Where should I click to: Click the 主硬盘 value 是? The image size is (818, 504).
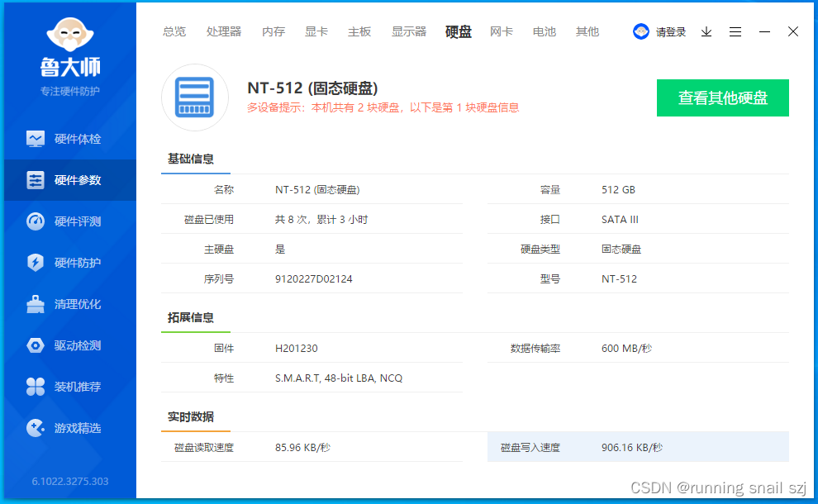280,250
